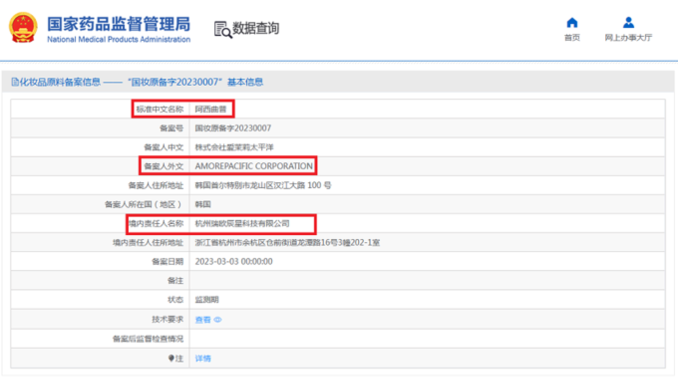Click the "标准中文名称" label

(160, 109)
